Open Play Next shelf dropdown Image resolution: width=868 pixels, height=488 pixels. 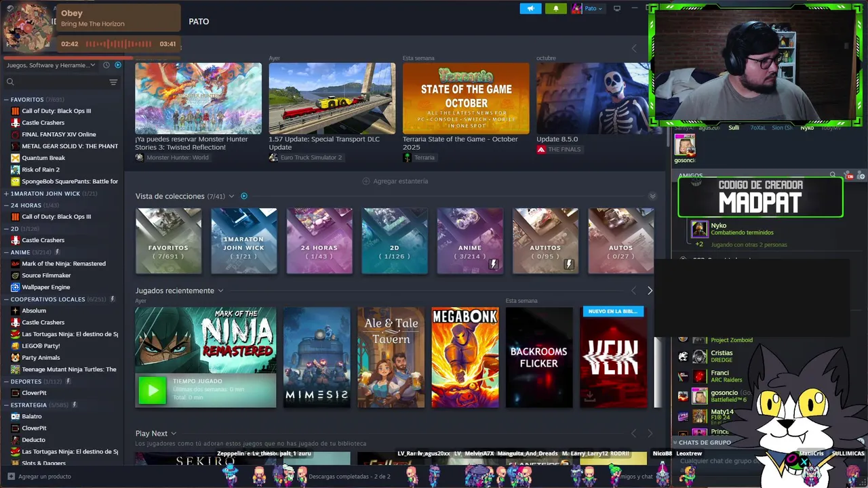[x=174, y=434]
